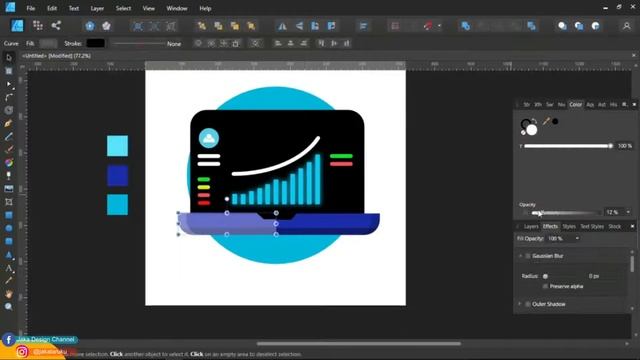Select the Transparency tool
The image size is (640, 360).
tap(9, 176)
